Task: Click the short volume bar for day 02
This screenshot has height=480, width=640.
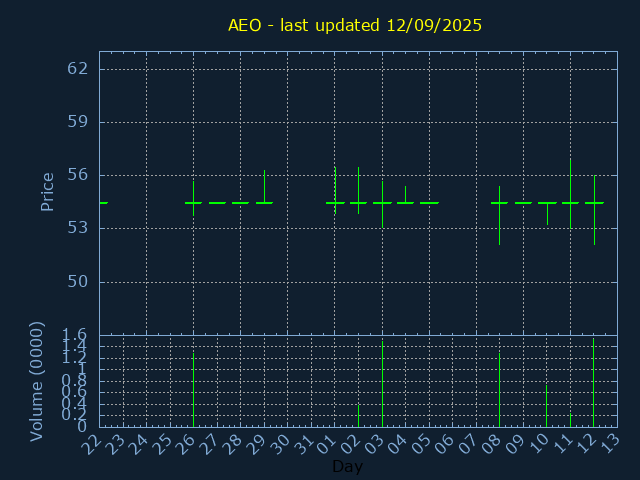Action: (x=358, y=416)
